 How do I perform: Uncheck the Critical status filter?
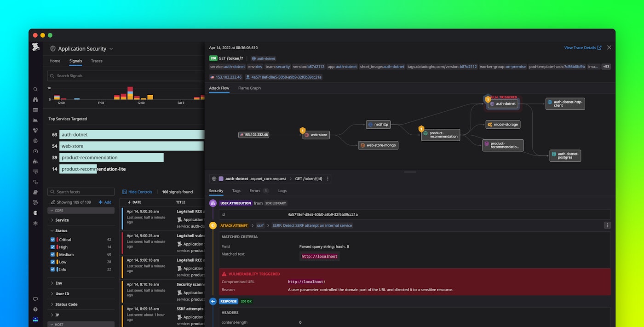coord(52,239)
